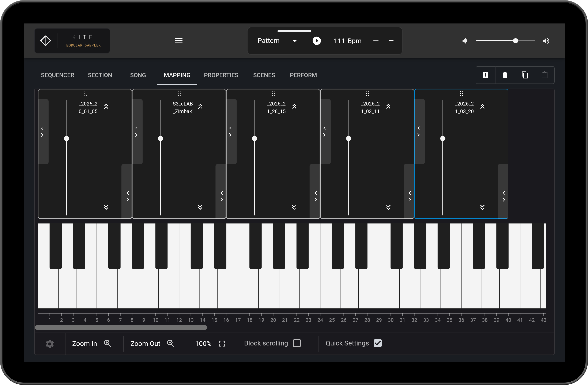Click double up chevron on S3_eLAB_ZimbaK
The height and width of the screenshot is (385, 588).
(x=200, y=106)
